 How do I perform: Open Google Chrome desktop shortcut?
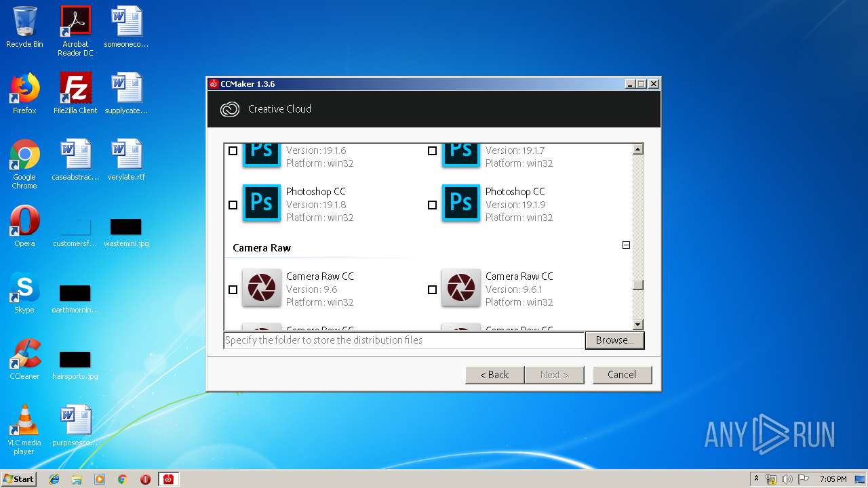(24, 155)
